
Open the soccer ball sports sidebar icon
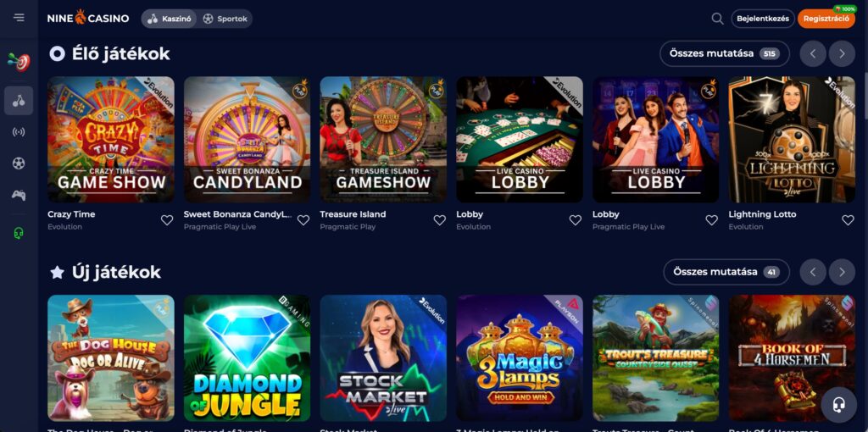coord(19,163)
